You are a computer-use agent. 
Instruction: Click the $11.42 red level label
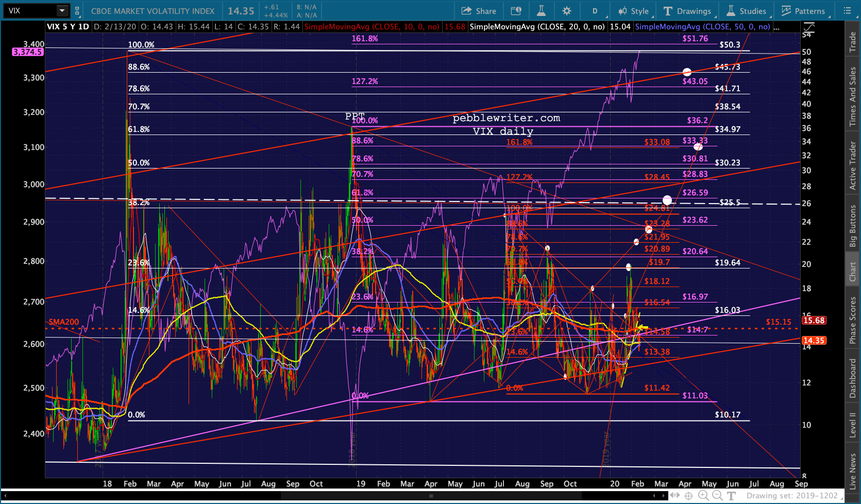tap(657, 388)
